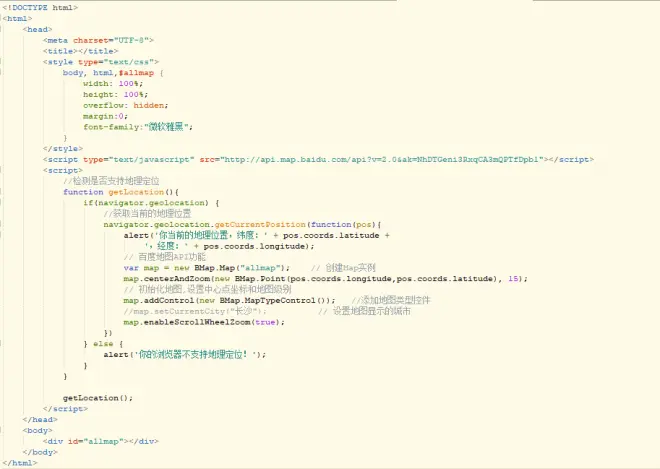Click the closing </script> tag near the bottom
The width and height of the screenshot is (660, 469).
65,409
